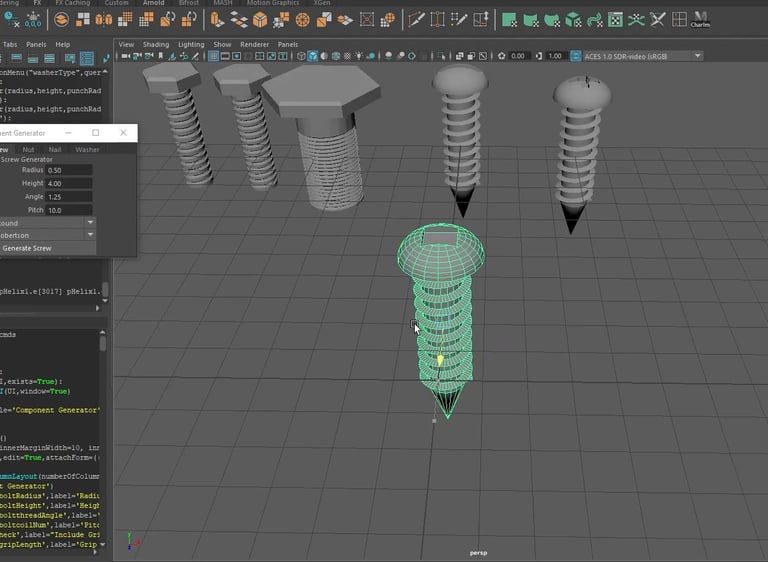
Task: Open the drive type dropdown showing Robertson
Action: click(x=47, y=235)
